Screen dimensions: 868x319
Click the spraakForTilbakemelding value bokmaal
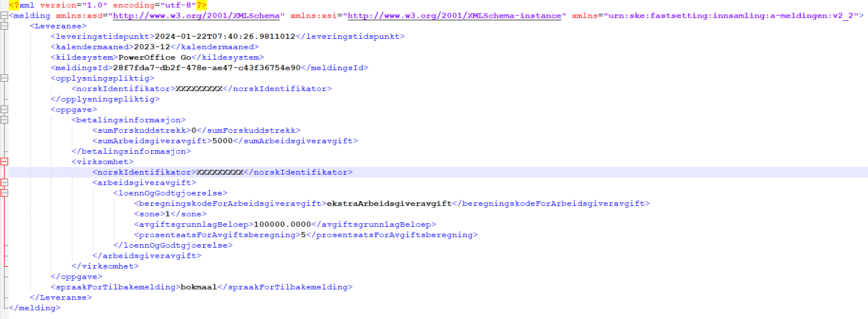(x=199, y=287)
